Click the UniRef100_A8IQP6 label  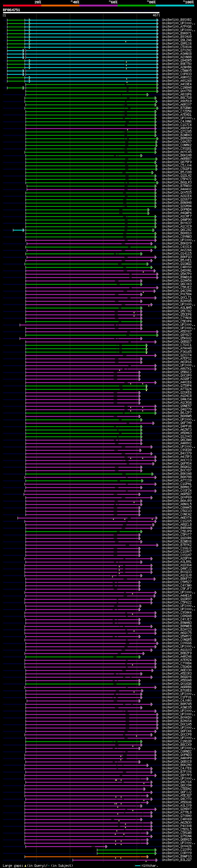(x=177, y=94)
